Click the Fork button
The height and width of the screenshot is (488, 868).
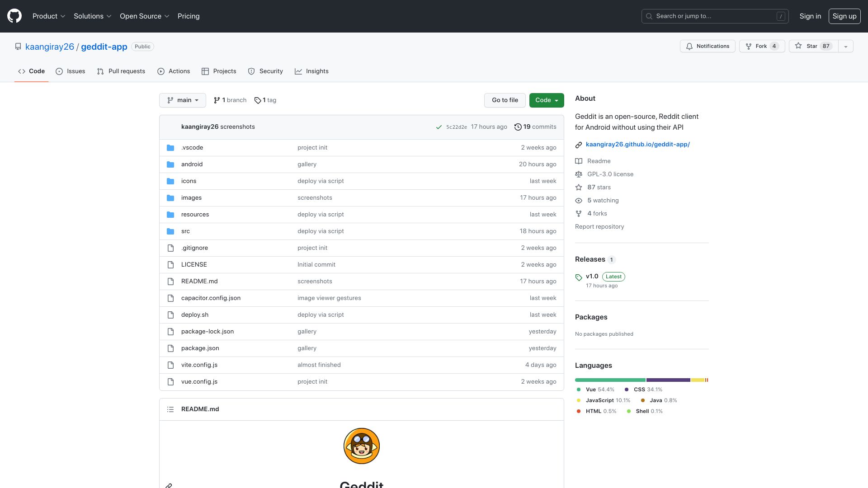(762, 46)
